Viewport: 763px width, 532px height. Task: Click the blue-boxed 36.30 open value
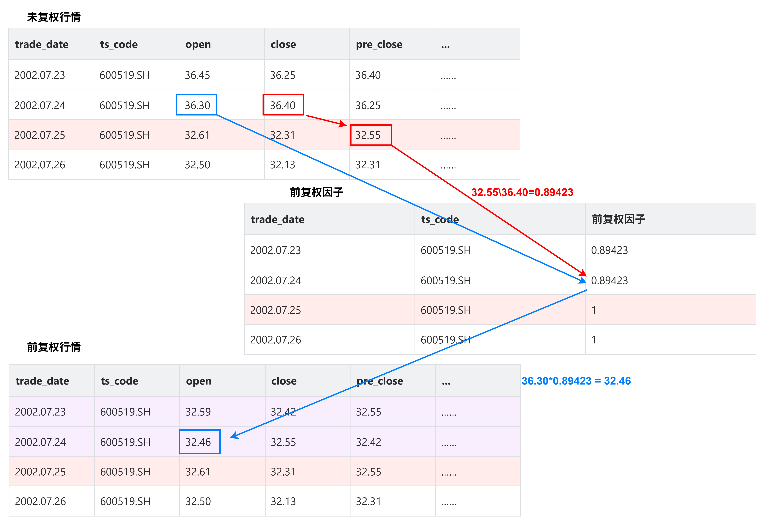pos(197,105)
